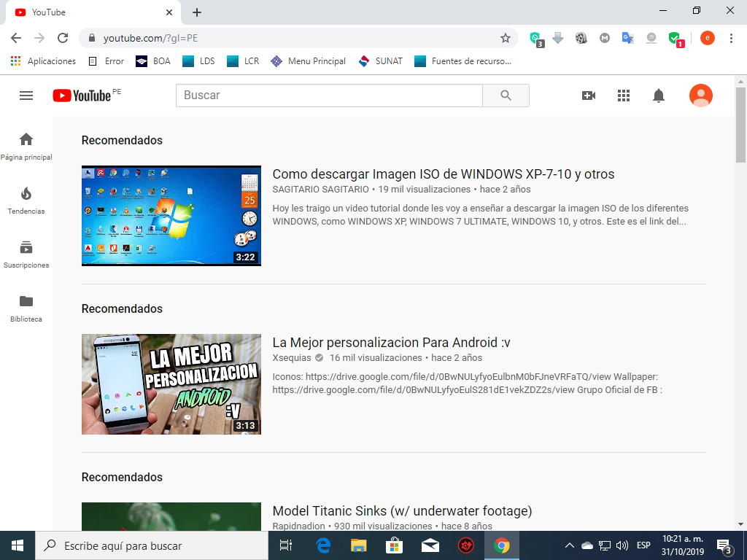Open the LCR bookmark
747x560 pixels.
click(243, 61)
